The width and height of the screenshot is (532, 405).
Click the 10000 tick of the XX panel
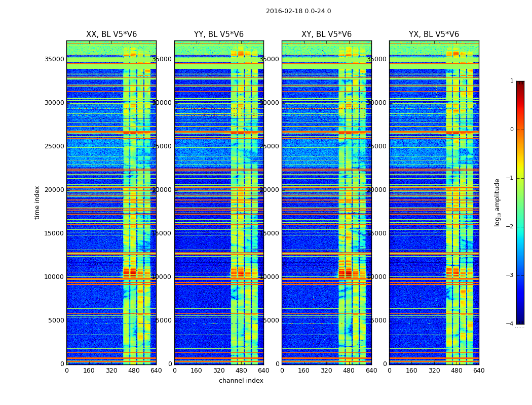pyautogui.click(x=54, y=277)
